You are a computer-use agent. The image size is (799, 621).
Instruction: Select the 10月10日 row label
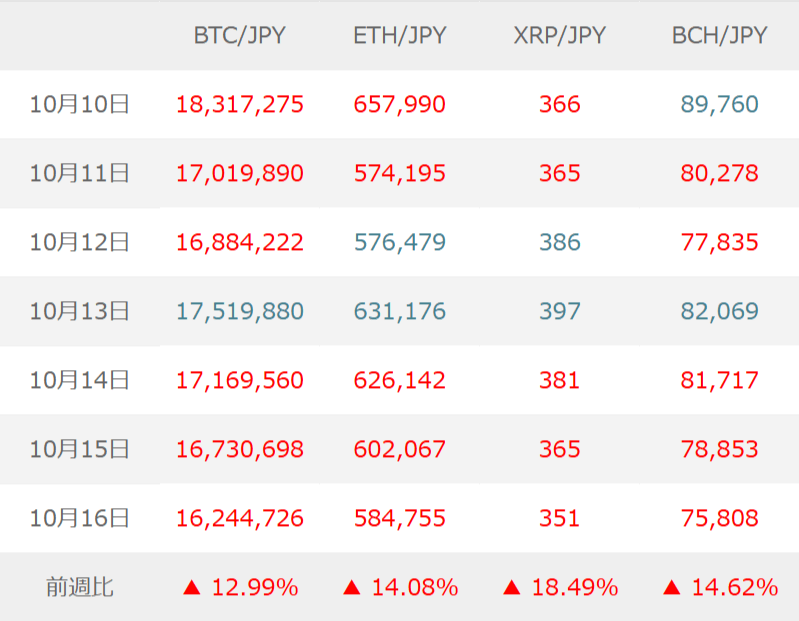(x=80, y=104)
